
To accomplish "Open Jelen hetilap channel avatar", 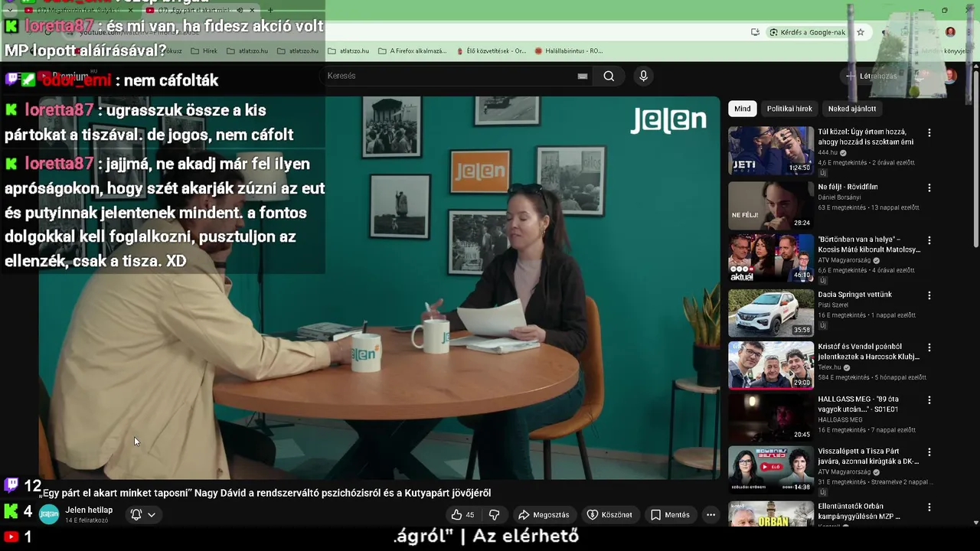I will pos(49,515).
